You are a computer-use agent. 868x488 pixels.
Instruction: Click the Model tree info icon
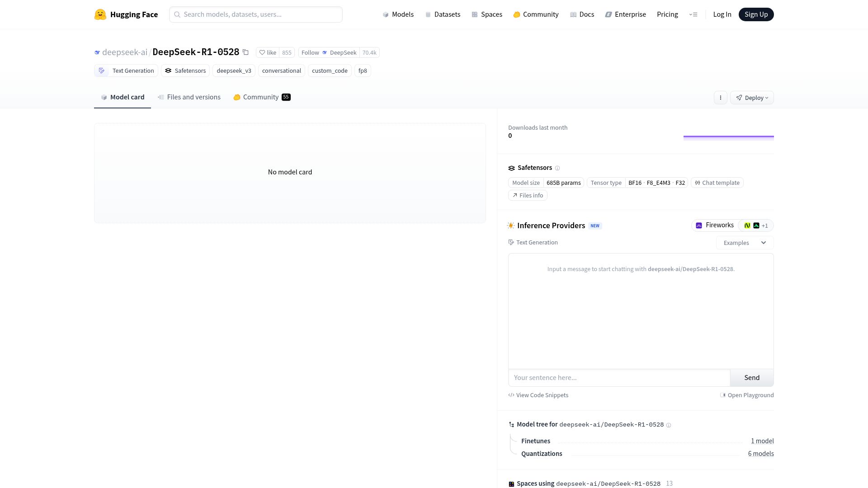point(669,425)
